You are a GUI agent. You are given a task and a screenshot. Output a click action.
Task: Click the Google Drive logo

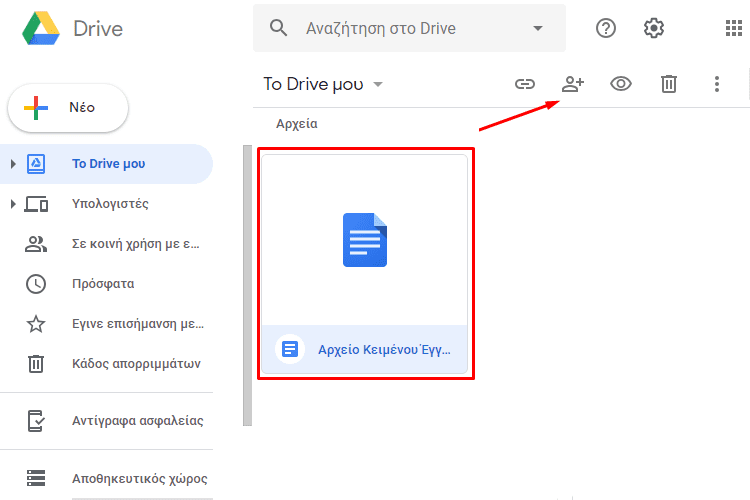coord(41,28)
